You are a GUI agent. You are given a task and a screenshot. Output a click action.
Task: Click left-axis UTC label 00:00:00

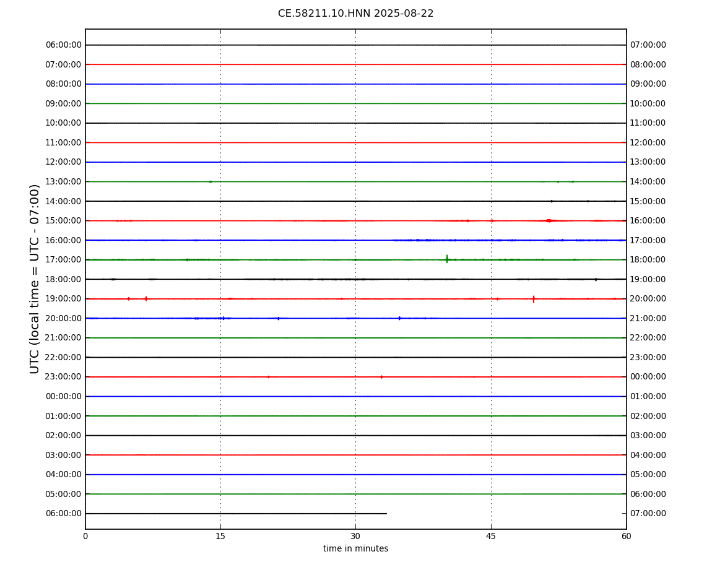click(x=63, y=396)
